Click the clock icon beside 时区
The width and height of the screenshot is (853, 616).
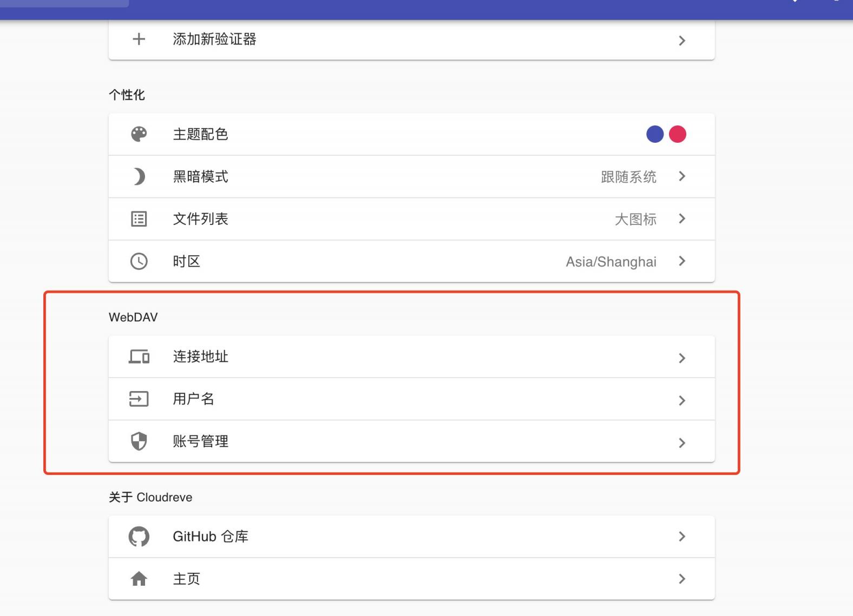pos(139,261)
